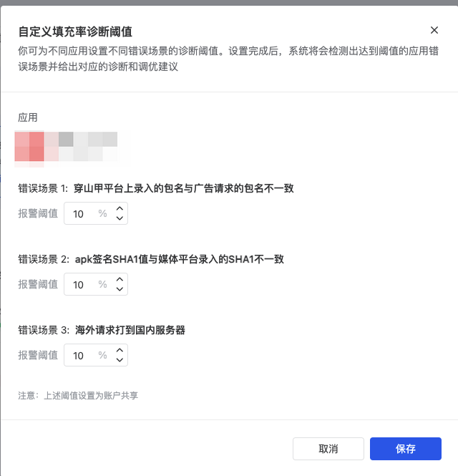Click the 海外请求打到国内服务器 scenario heading

(130, 330)
